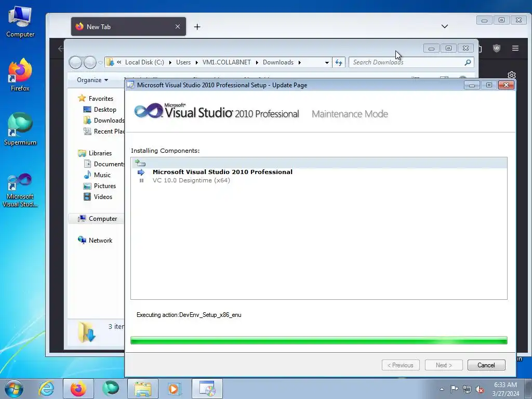The height and width of the screenshot is (399, 532).
Task: Click the Explorer Forward button
Action: tap(90, 62)
